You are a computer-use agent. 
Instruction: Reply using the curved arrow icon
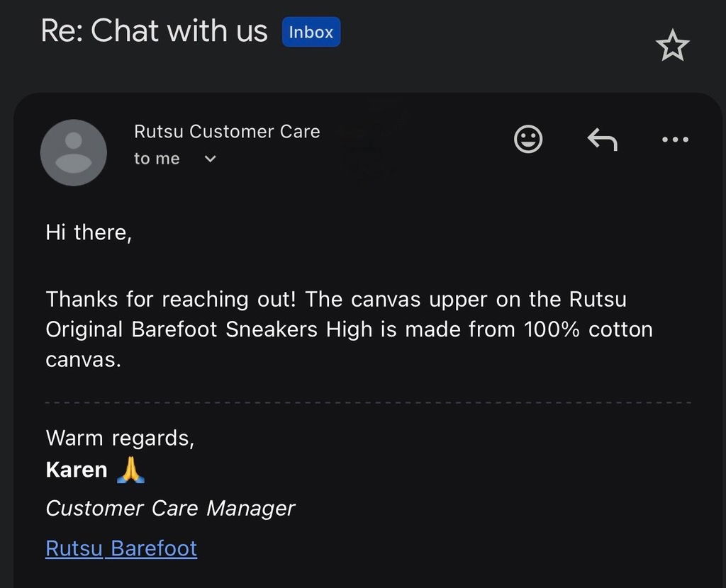(602, 140)
